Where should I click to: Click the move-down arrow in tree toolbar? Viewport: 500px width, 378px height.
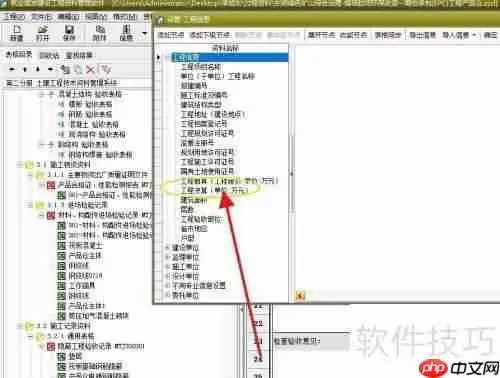[38, 69]
